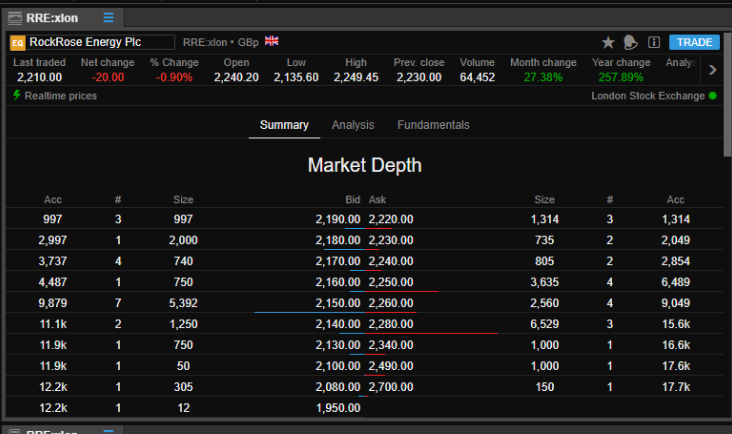Switch to the Fundamentals tab

tap(433, 125)
